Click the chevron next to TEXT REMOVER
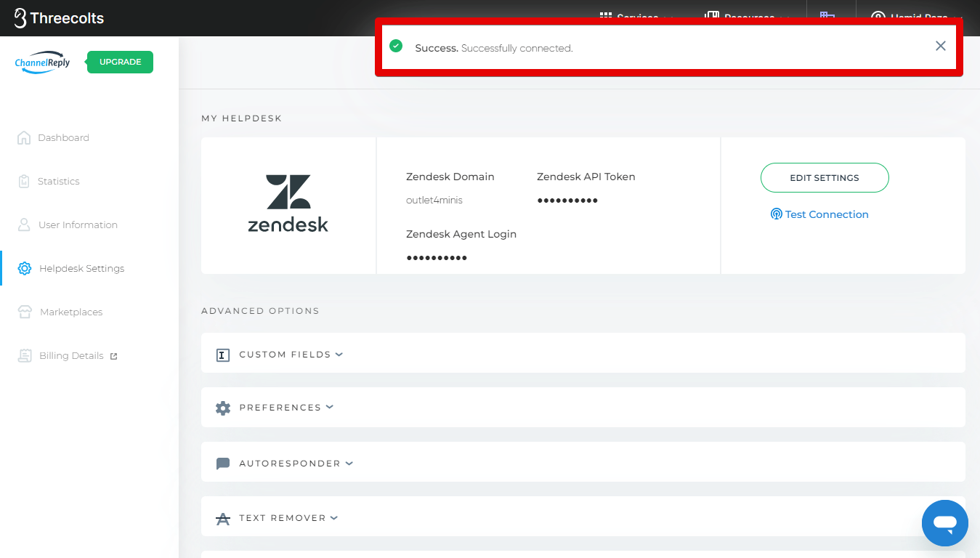The width and height of the screenshot is (980, 558). click(334, 517)
